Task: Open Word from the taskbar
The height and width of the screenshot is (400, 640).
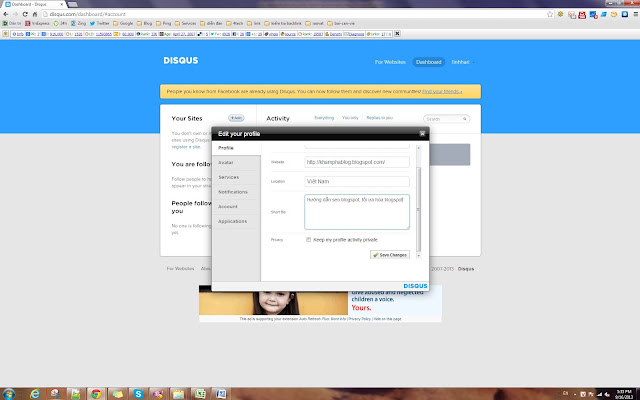Action: [x=220, y=394]
